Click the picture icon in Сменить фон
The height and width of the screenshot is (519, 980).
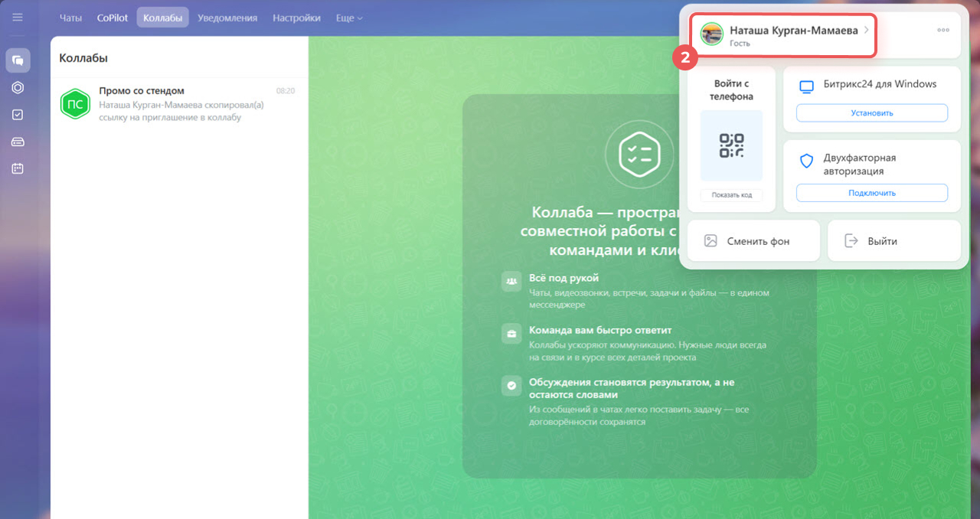[x=710, y=240]
